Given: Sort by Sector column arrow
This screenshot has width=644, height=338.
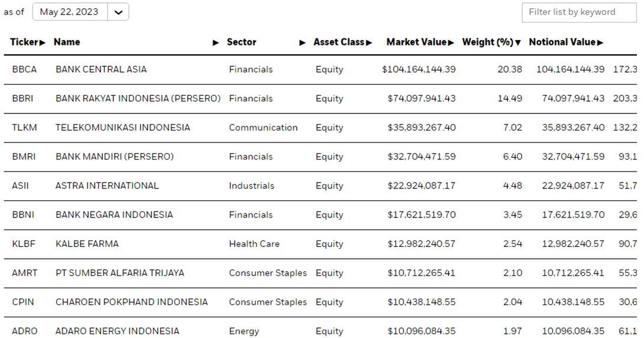Looking at the screenshot, I should [303, 43].
